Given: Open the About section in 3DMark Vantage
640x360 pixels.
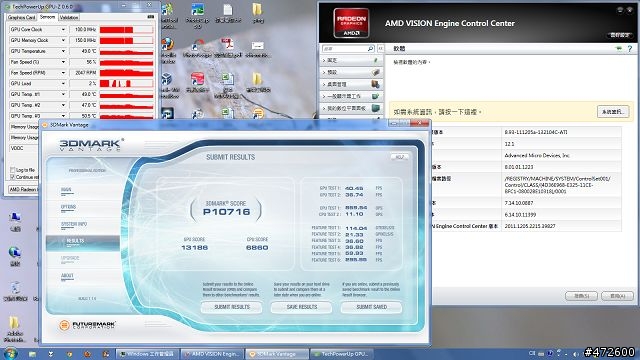Looking at the screenshot, I should coord(67,276).
